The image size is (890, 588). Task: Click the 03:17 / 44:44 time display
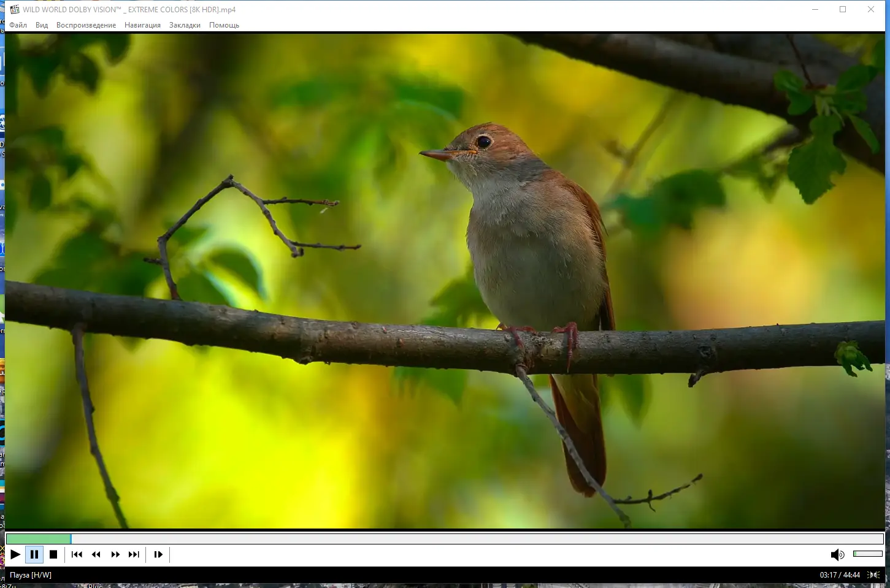[x=841, y=575]
